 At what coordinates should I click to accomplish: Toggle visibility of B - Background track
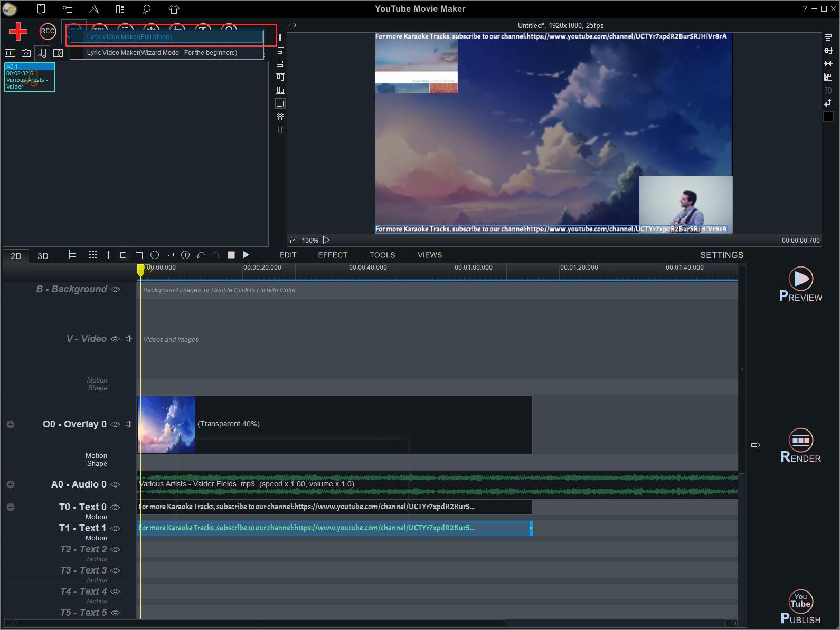115,289
